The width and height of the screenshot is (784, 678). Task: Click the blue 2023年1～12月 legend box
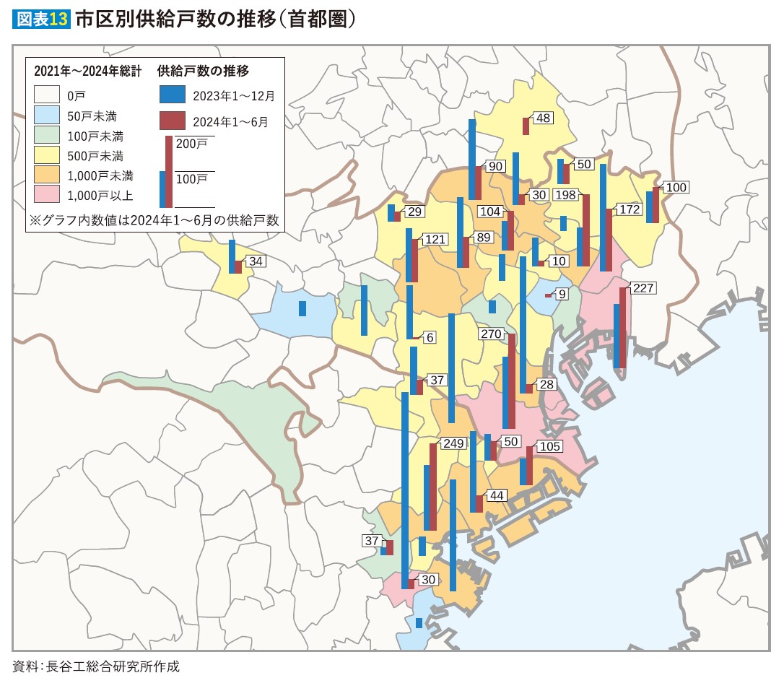(x=172, y=95)
